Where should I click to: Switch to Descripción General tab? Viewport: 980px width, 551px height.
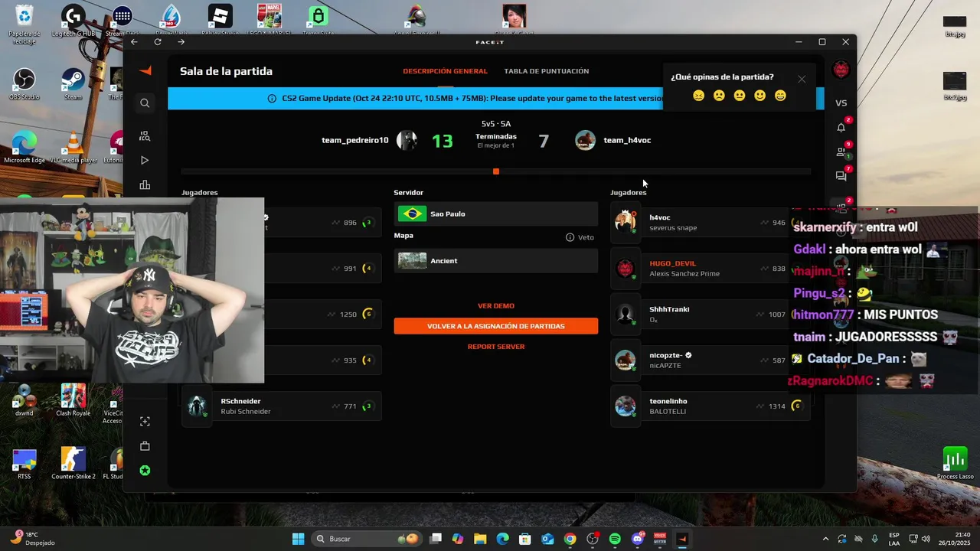click(x=445, y=71)
